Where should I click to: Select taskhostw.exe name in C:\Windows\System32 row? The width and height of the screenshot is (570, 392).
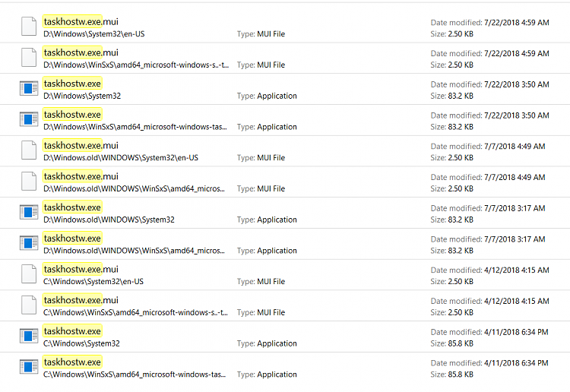tap(72, 331)
